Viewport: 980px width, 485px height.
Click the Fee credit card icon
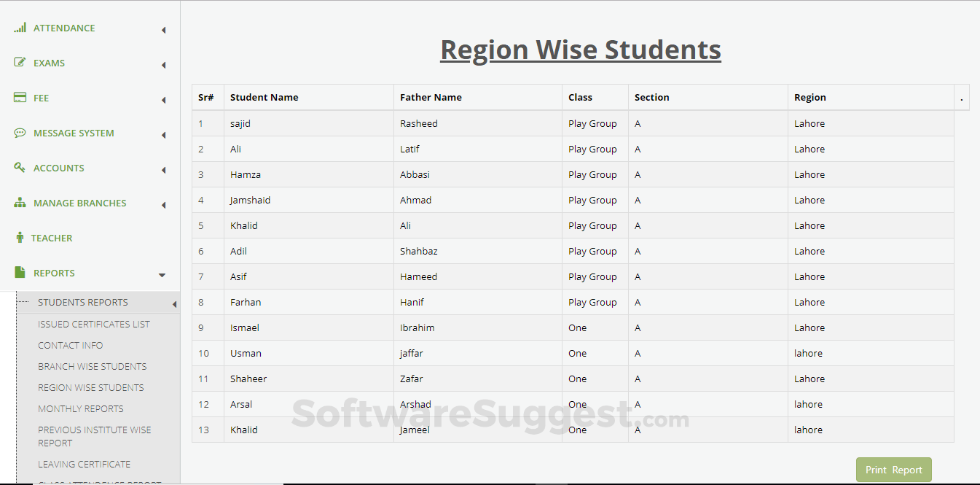(x=20, y=98)
